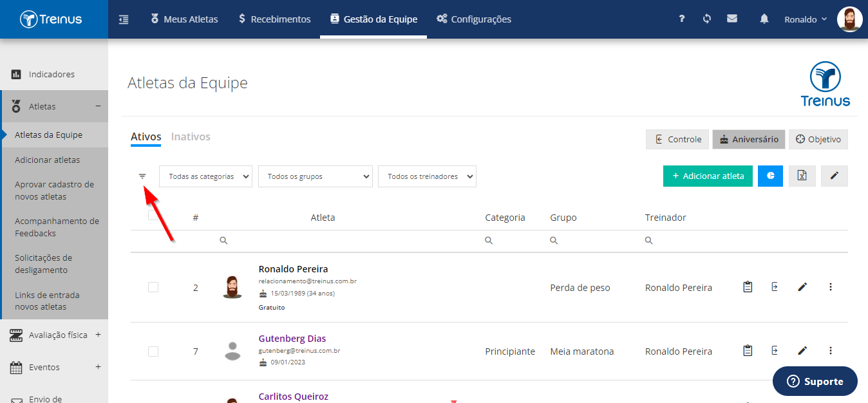Viewport: 868px width, 403px height.
Task: Open Recebimentos in the top menu
Action: pos(274,19)
